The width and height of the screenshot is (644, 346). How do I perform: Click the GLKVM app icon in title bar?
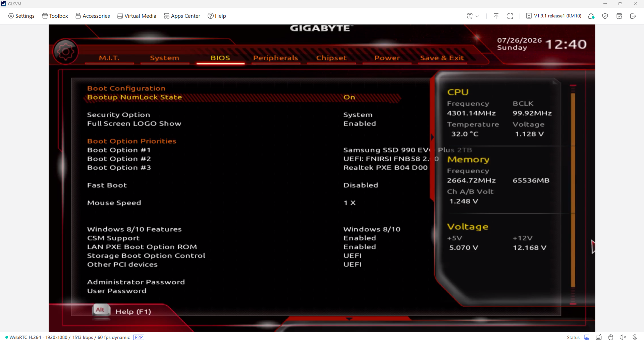(x=3, y=4)
